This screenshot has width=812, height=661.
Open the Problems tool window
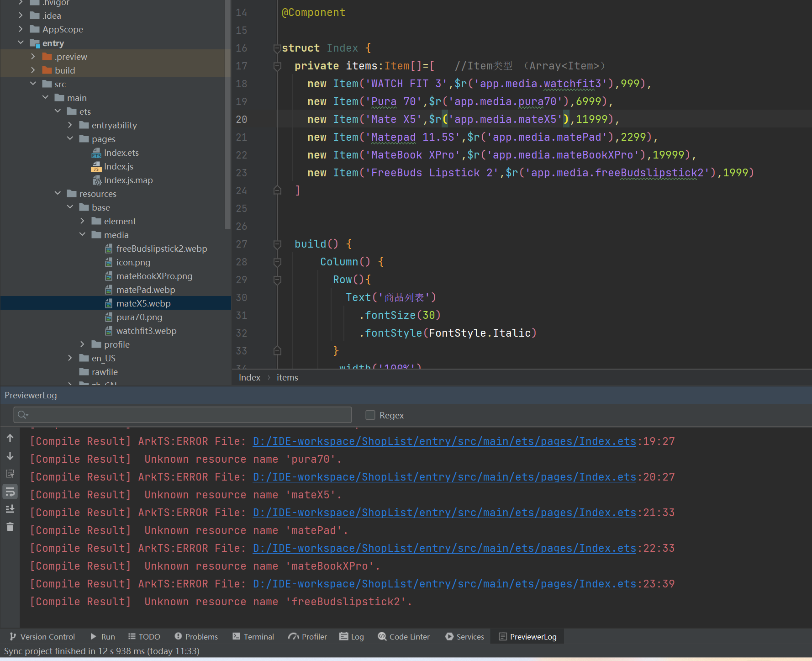[196, 636]
